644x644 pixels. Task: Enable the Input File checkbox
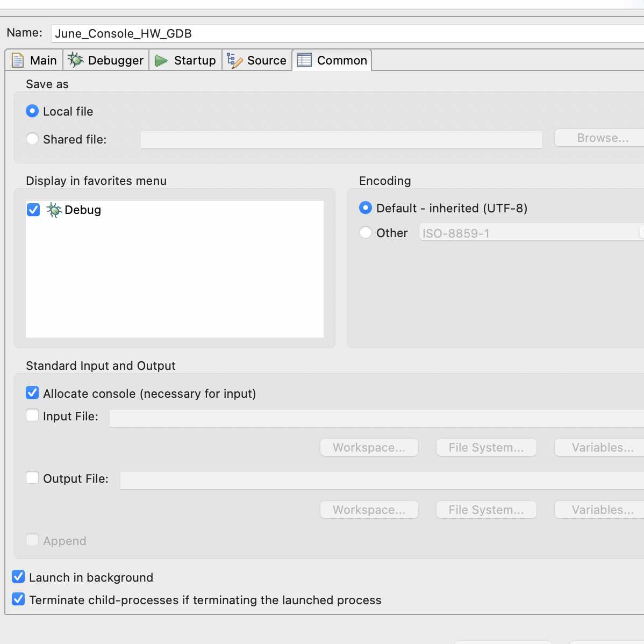click(32, 415)
